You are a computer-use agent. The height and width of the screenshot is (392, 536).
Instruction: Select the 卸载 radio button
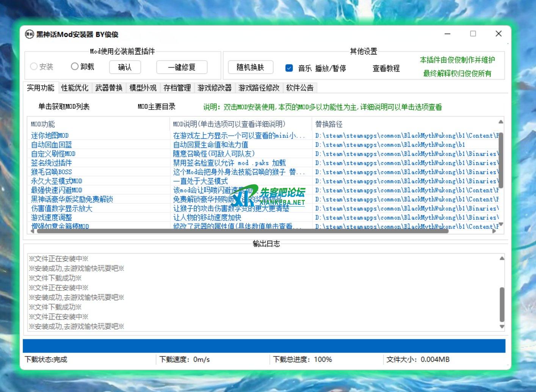click(75, 67)
